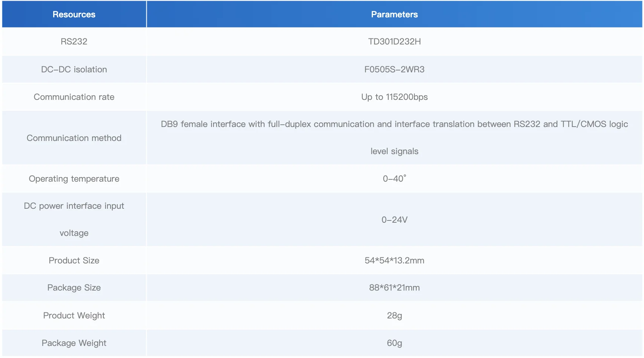Click the 0-40° temperature value
The height and width of the screenshot is (358, 644).
coord(394,179)
